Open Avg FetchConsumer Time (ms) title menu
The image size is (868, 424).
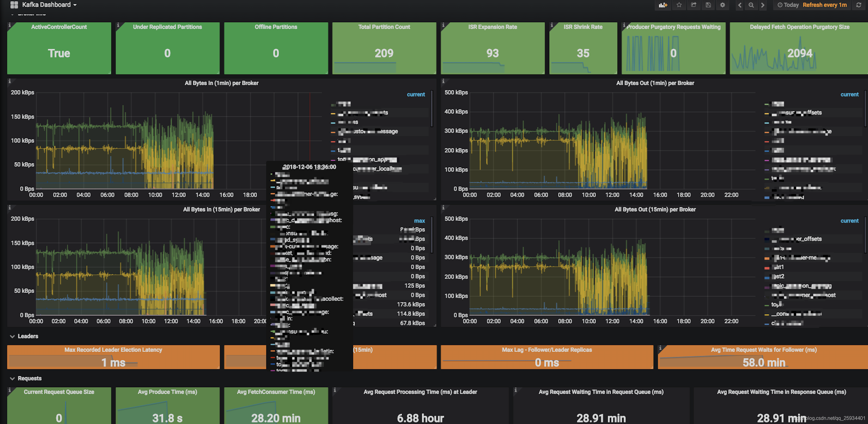tap(276, 392)
